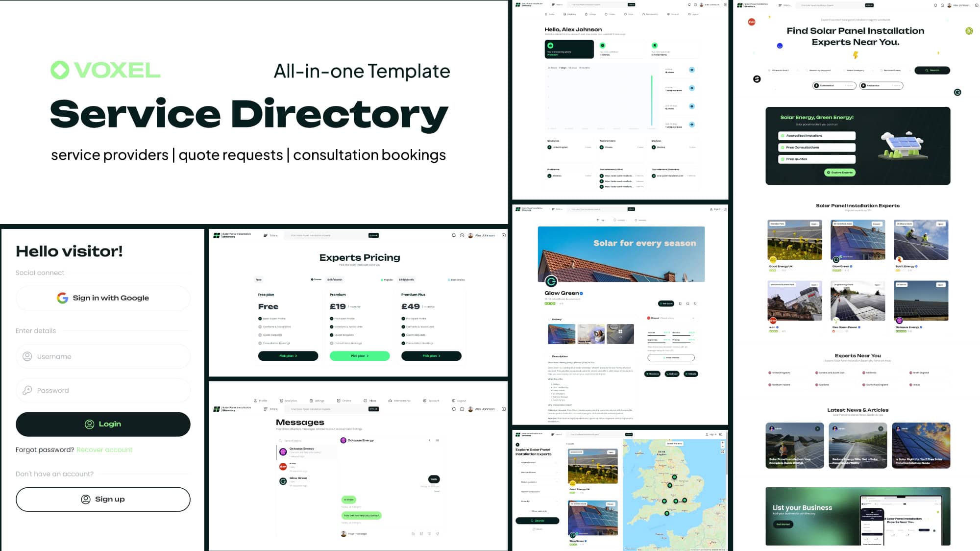Select the Residential category pill on the homepage

(x=881, y=85)
